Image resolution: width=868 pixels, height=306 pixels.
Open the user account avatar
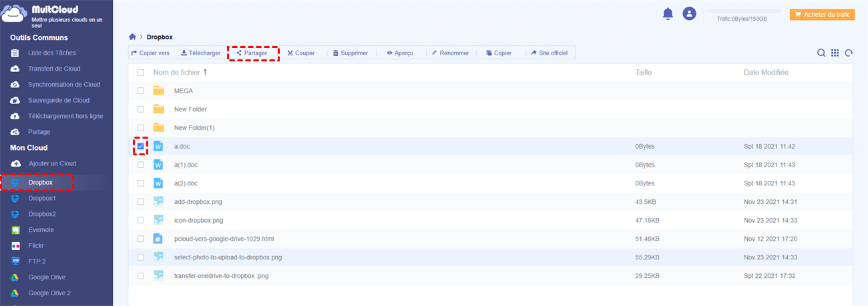coord(689,13)
